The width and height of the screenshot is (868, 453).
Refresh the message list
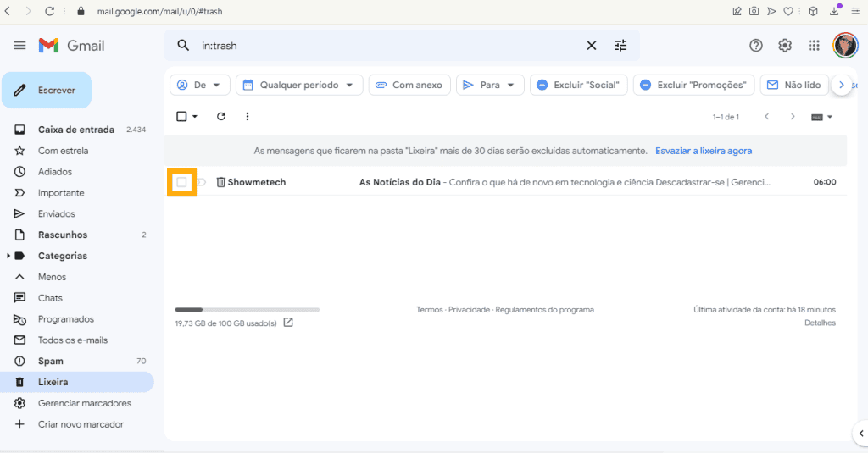[x=221, y=116]
